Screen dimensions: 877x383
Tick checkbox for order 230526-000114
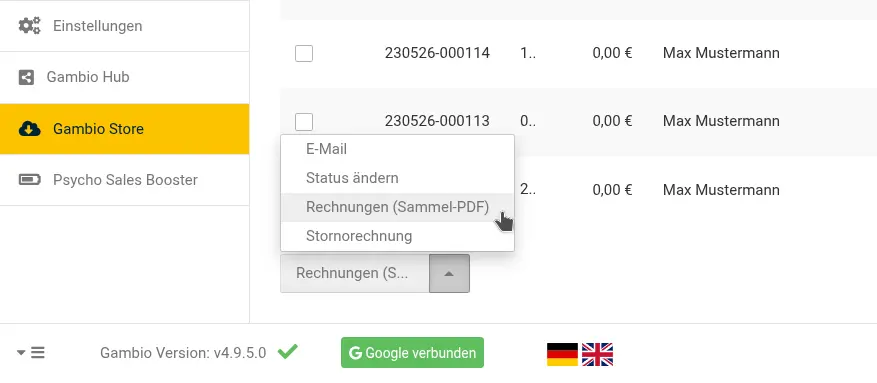[304, 54]
